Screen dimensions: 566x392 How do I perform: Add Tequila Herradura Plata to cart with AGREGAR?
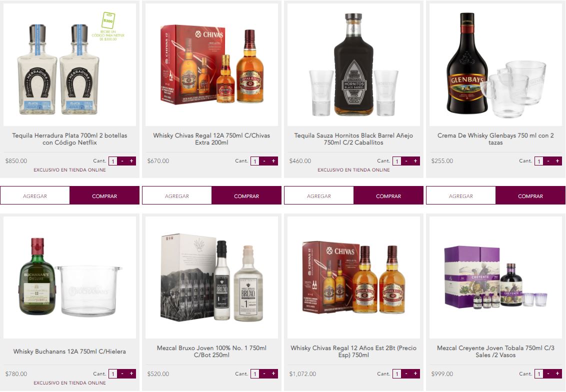point(35,196)
